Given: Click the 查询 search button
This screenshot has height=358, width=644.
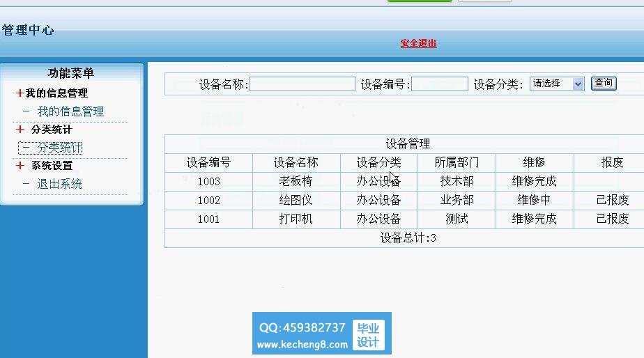Looking at the screenshot, I should pos(604,84).
